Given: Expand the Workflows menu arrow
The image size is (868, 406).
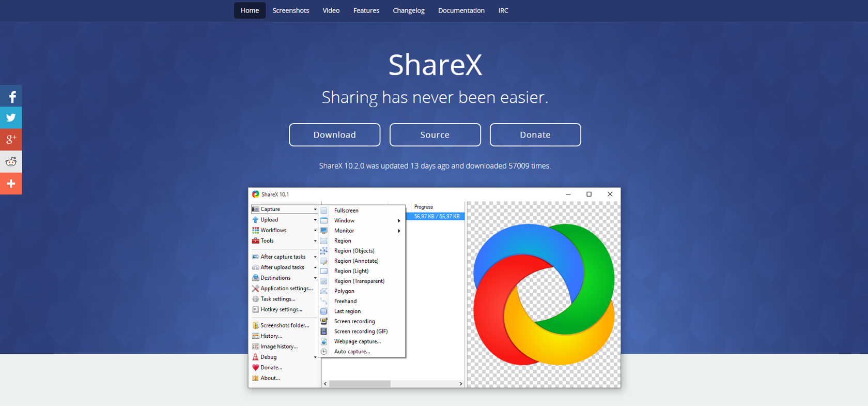Looking at the screenshot, I should pyautogui.click(x=315, y=231).
